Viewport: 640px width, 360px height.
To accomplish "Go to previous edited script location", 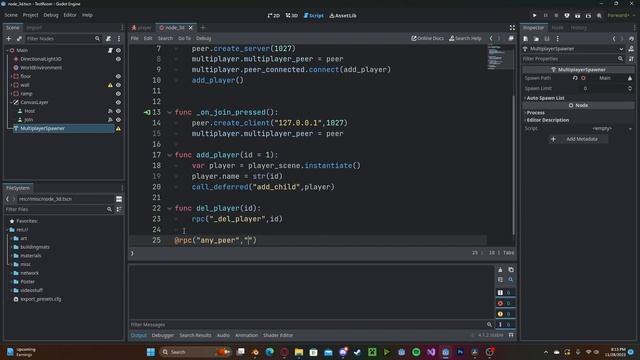I will pyautogui.click(x=491, y=38).
